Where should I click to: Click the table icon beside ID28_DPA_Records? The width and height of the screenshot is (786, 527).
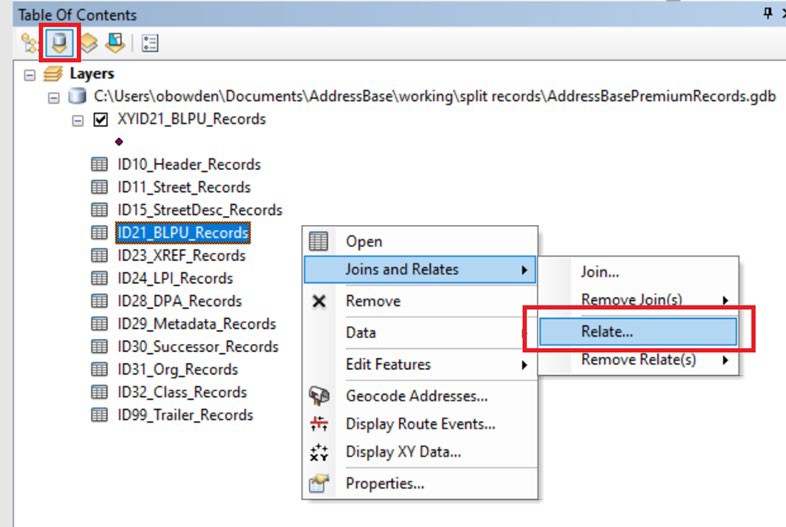pos(99,301)
